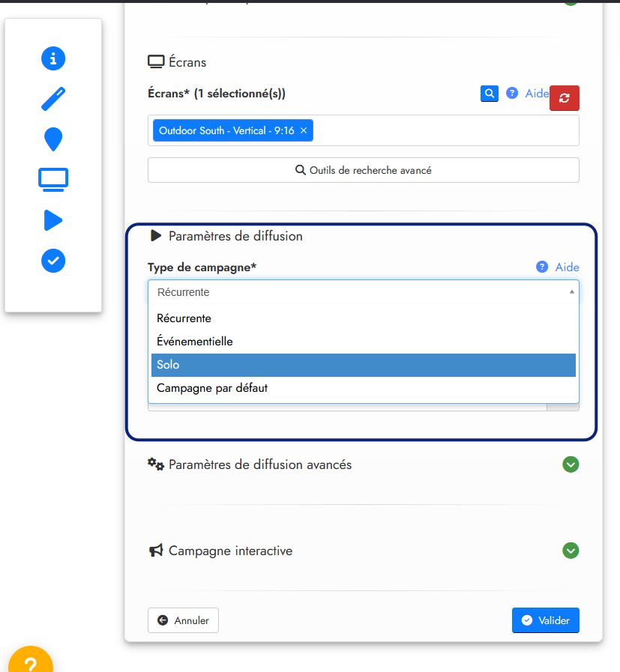Open the screens monitor sidebar icon

[53, 179]
